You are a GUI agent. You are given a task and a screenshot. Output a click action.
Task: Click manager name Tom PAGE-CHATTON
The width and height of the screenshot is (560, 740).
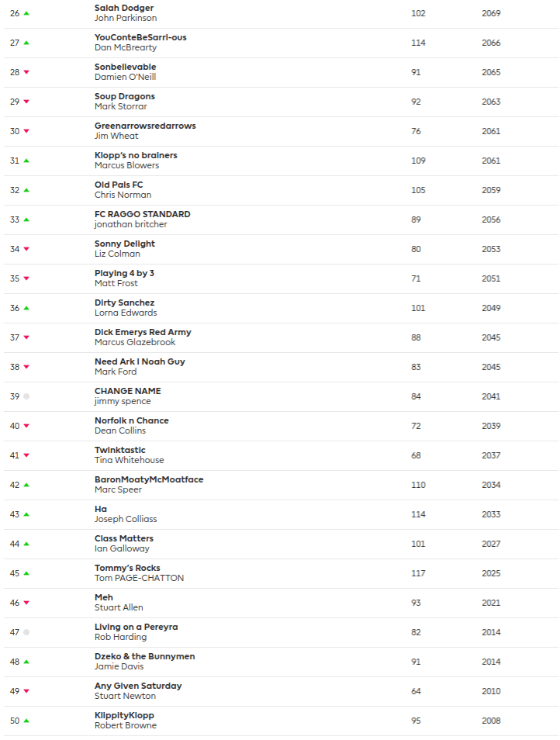[139, 578]
